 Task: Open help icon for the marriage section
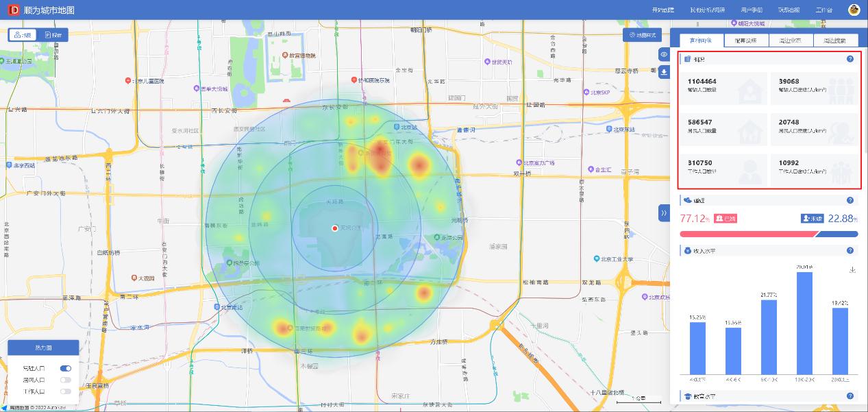850,200
